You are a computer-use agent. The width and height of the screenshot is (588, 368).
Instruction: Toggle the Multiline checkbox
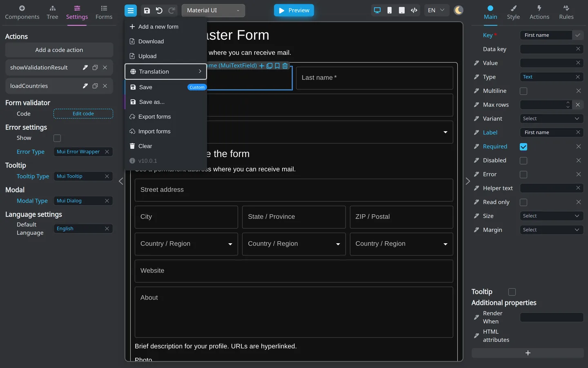(x=523, y=91)
